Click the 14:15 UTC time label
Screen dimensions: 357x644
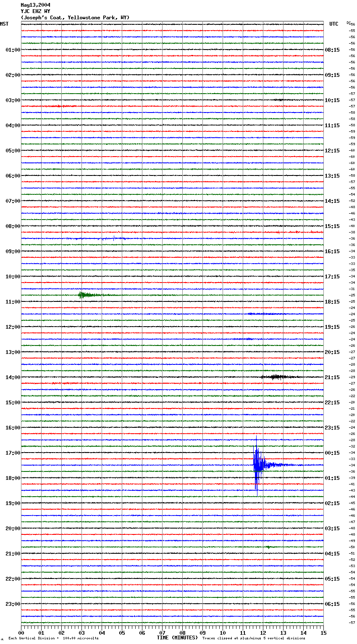pos(332,201)
